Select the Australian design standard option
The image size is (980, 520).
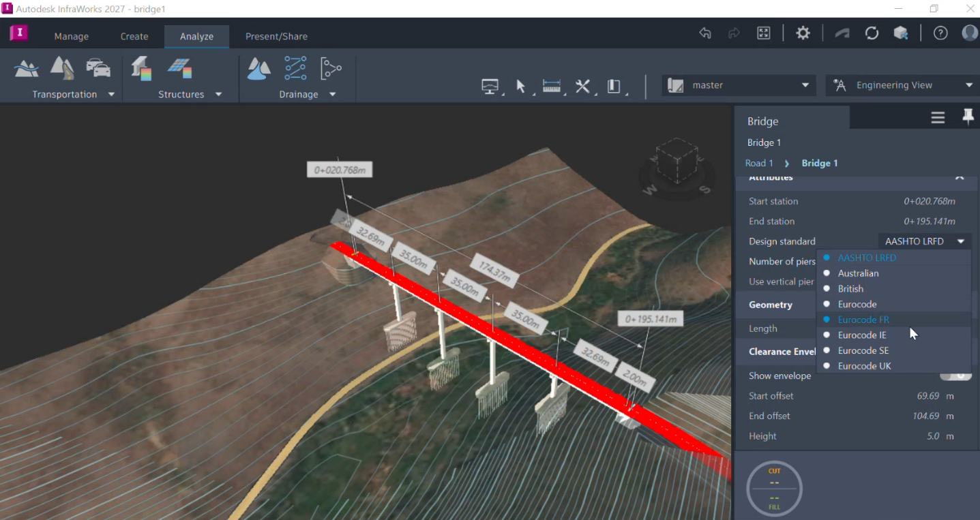893,273
